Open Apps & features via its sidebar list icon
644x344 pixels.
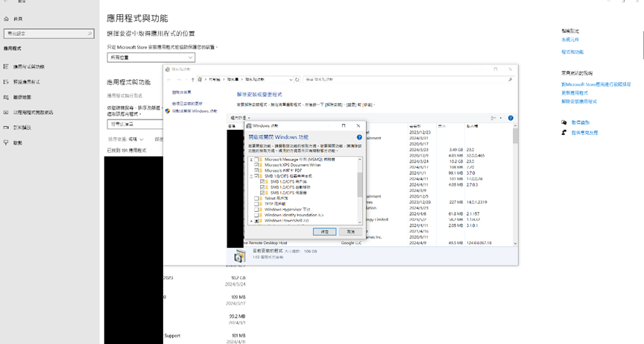click(x=6, y=66)
